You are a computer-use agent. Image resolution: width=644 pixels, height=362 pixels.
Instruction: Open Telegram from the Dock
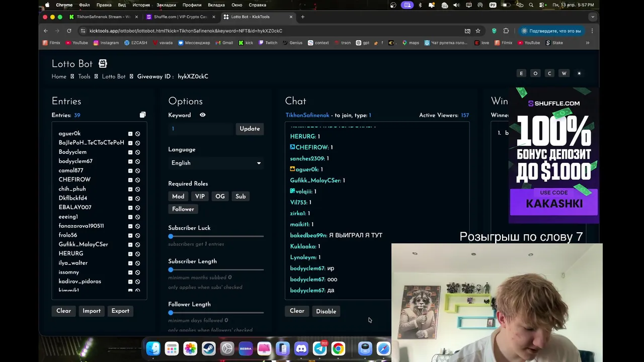coord(320,348)
